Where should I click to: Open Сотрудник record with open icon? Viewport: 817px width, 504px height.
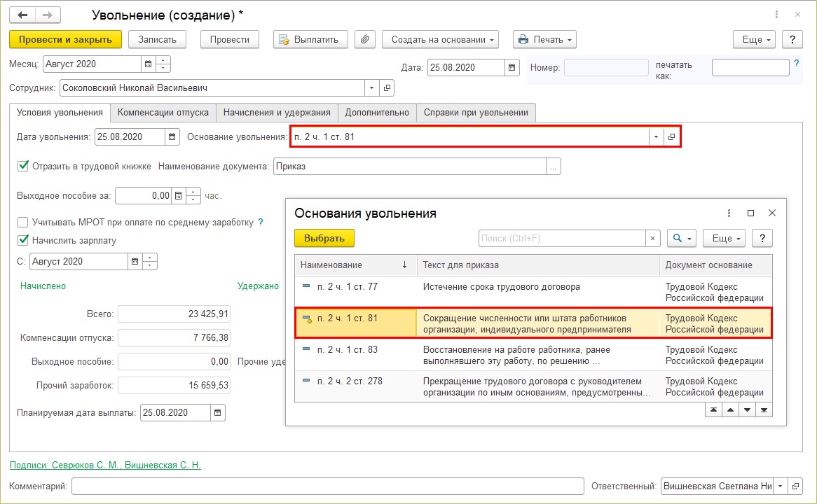387,88
